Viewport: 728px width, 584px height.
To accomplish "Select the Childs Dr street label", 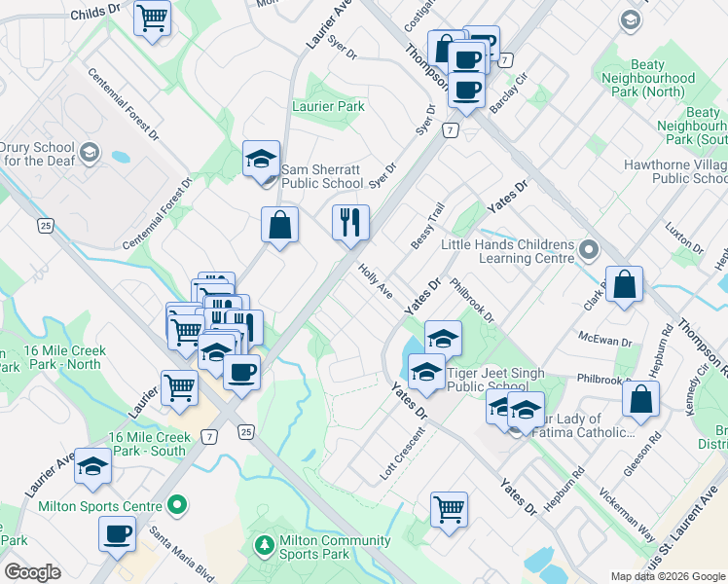I will point(95,11).
